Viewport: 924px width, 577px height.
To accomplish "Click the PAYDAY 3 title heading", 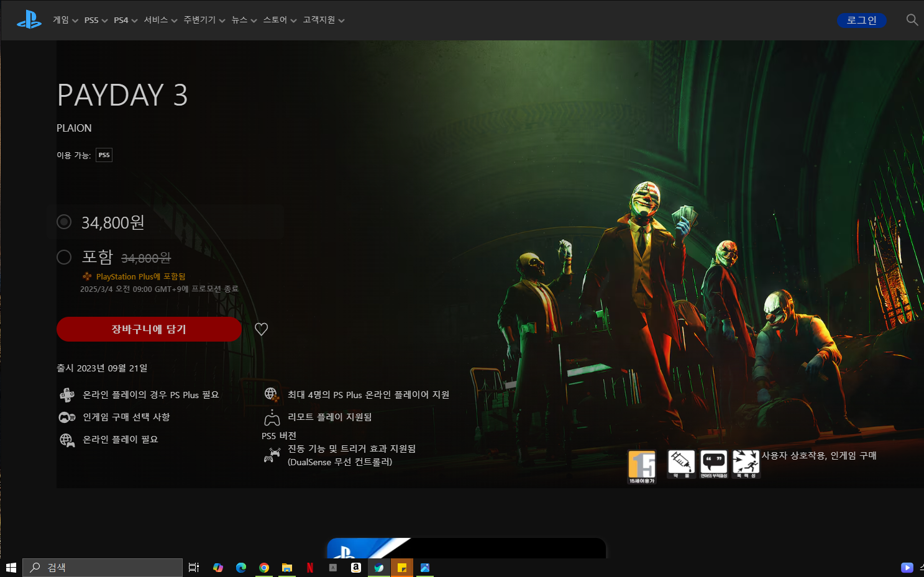I will pos(122,95).
